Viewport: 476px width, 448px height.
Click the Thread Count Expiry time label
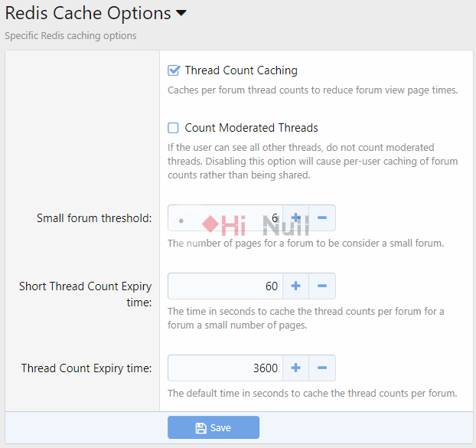pyautogui.click(x=86, y=368)
